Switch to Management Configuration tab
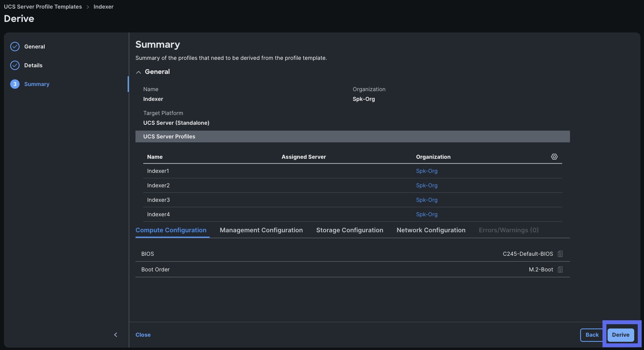This screenshot has height=350, width=644. [x=261, y=230]
